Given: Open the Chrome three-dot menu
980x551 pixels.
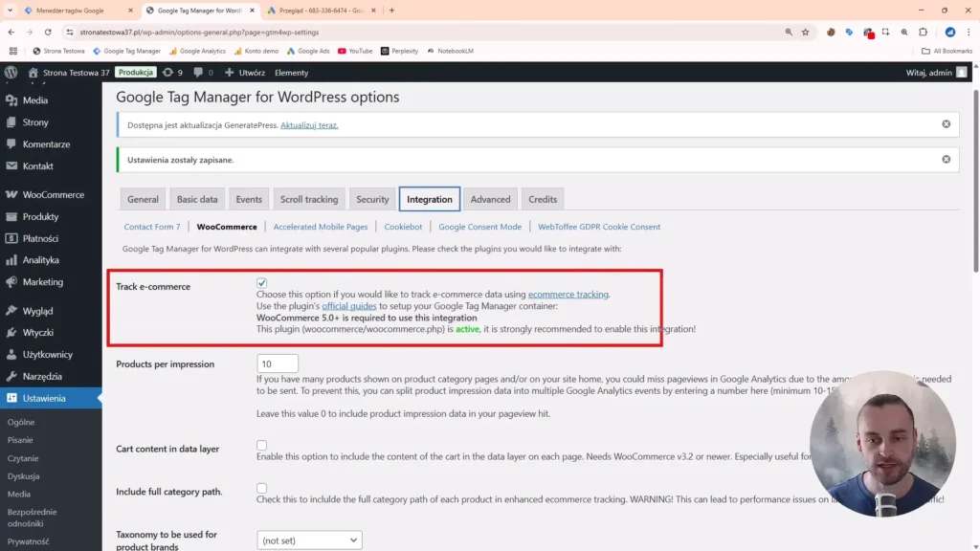Looking at the screenshot, I should click(x=969, y=32).
